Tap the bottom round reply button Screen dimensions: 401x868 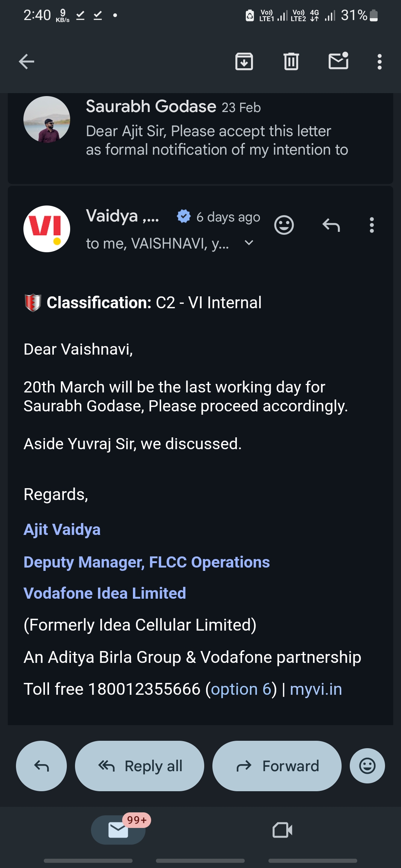(41, 766)
